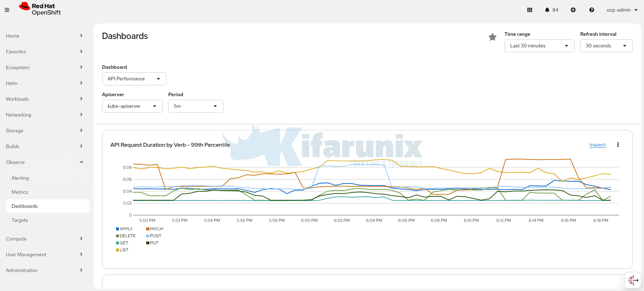Open the Time range dropdown
The image size is (644, 291).
tap(539, 46)
